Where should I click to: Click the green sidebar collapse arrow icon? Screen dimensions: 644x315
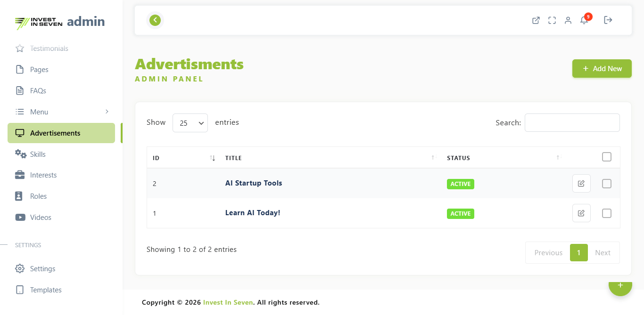pos(155,20)
